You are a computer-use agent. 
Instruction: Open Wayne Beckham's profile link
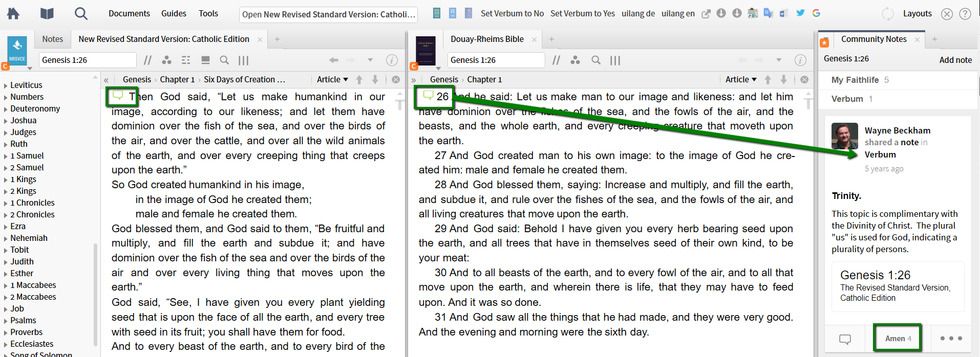[x=898, y=131]
